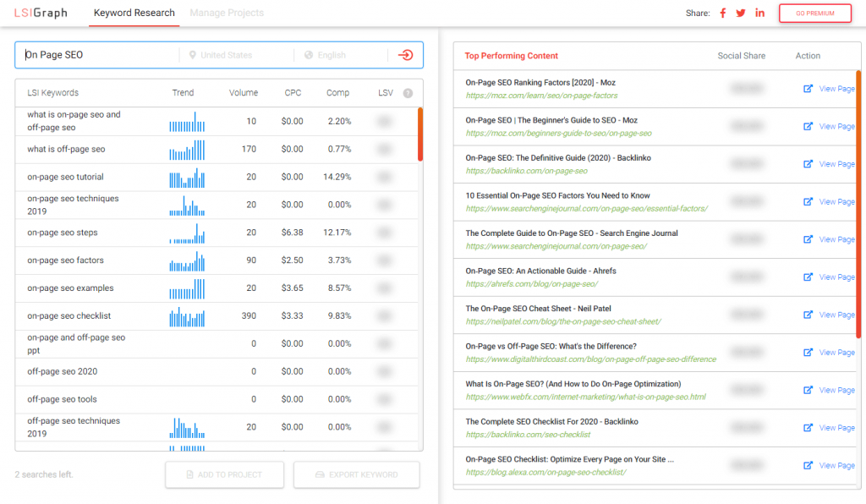Image resolution: width=866 pixels, height=504 pixels.
Task: Sort by Comp column header
Action: [x=337, y=93]
